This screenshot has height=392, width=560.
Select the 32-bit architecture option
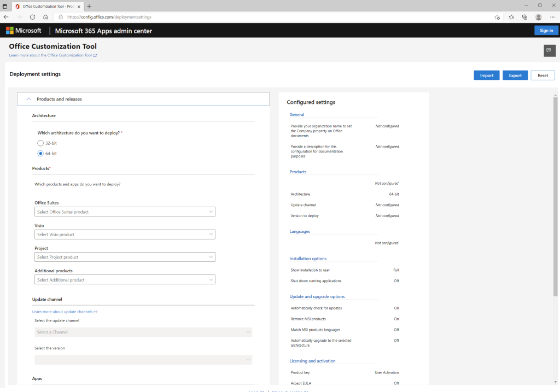(40, 143)
